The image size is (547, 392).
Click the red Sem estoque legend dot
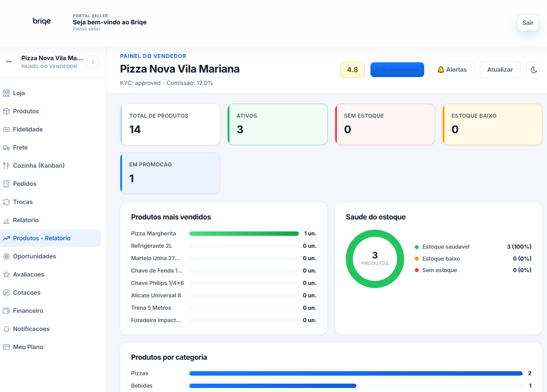point(417,270)
